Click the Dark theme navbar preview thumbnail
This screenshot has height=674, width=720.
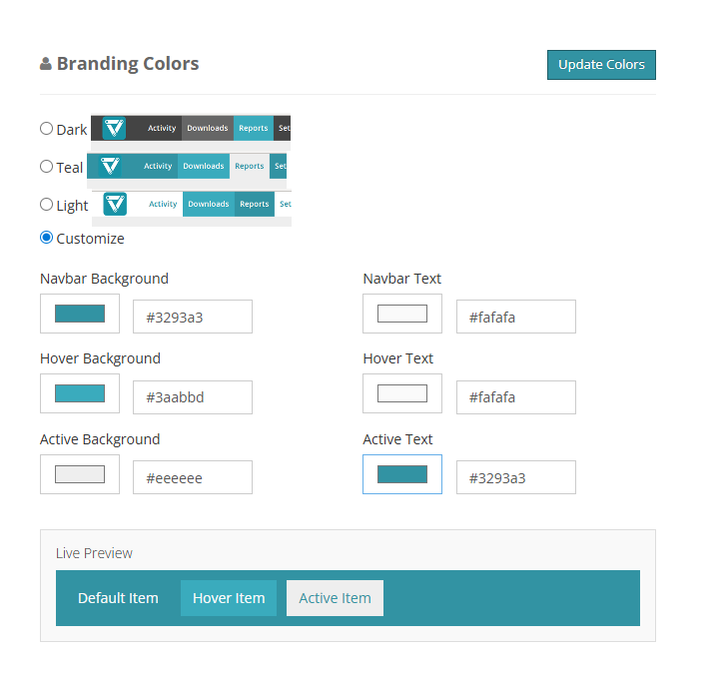(191, 128)
